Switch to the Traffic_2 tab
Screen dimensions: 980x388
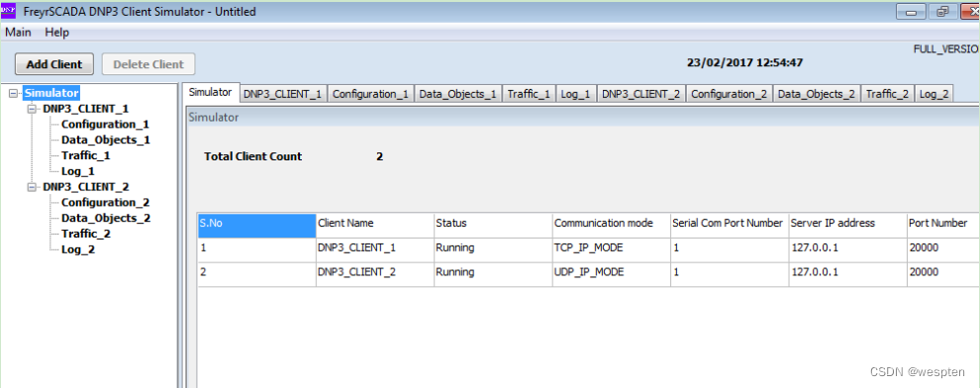[888, 94]
